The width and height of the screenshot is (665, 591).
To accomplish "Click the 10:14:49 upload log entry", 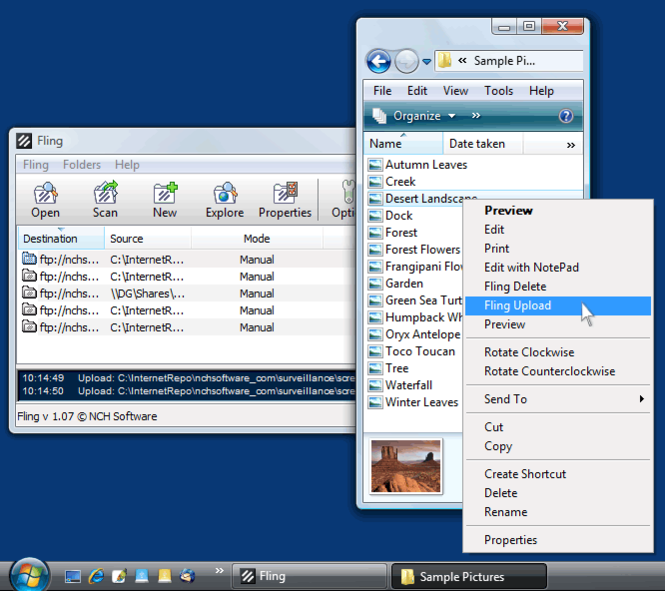I will [187, 378].
